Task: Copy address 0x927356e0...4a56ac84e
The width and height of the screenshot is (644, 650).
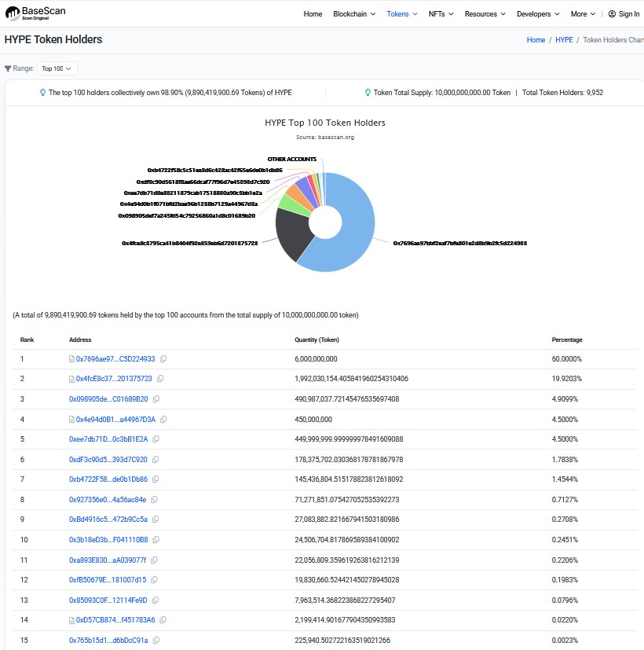Action: point(154,500)
